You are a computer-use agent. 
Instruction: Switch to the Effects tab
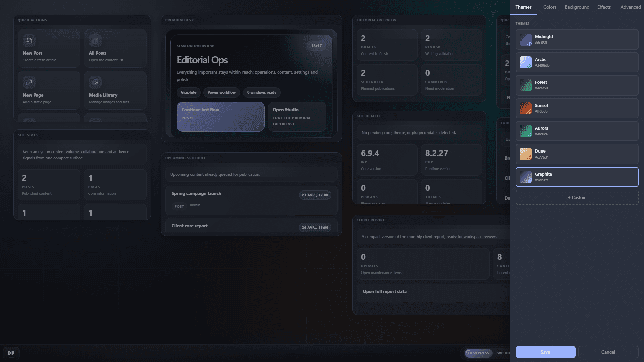(x=604, y=7)
